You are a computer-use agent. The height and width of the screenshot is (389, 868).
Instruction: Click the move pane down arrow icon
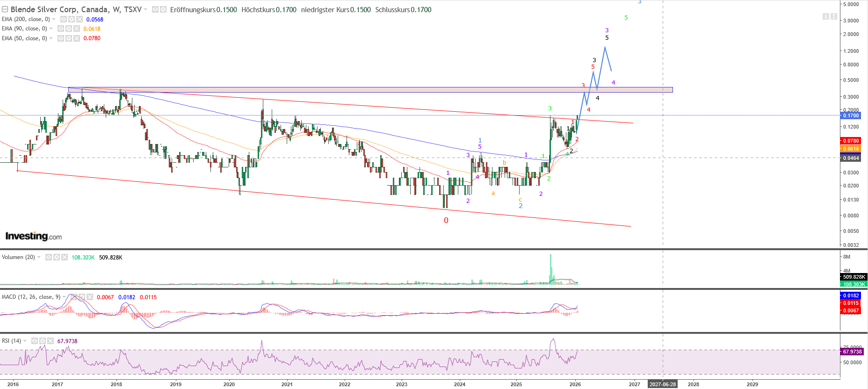point(826,16)
